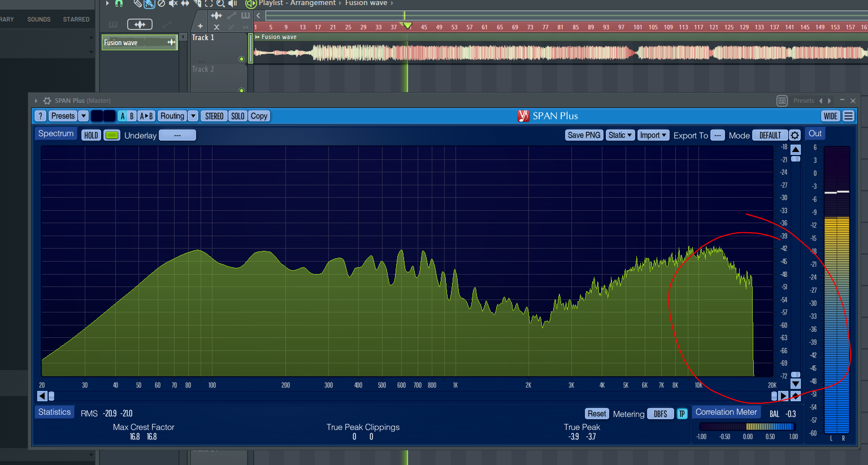868x465 pixels.
Task: Select the mute tool speaker icon
Action: 173,3
